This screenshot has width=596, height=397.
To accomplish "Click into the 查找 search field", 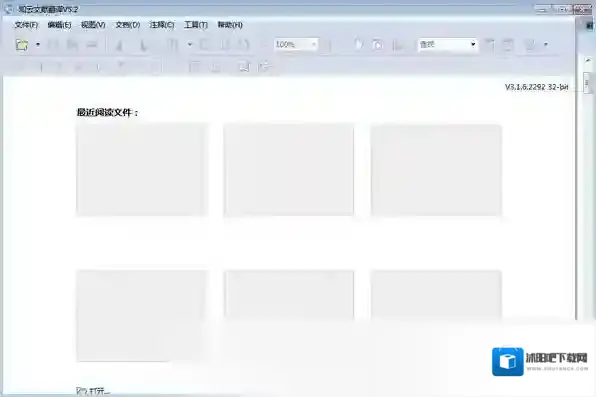I will pyautogui.click(x=444, y=44).
